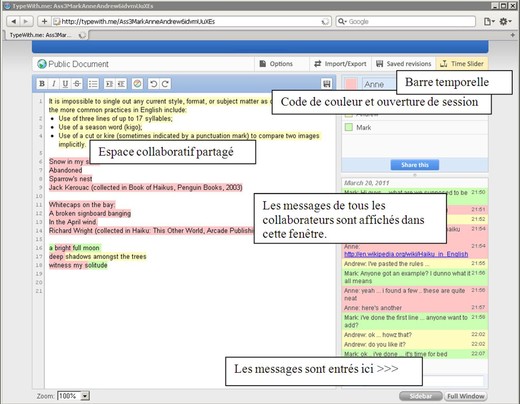Toggle bold formatting in the editor toolbar

42,84
